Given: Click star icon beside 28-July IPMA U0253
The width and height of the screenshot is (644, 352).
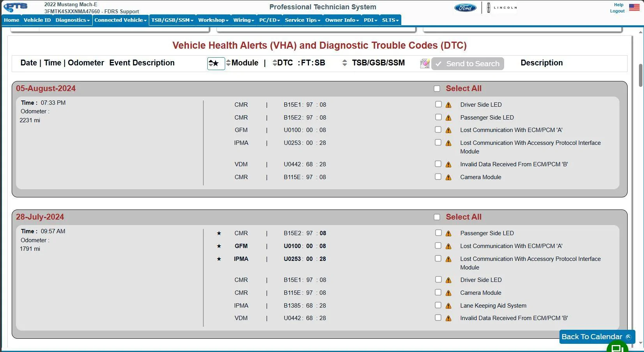Looking at the screenshot, I should pyautogui.click(x=219, y=259).
